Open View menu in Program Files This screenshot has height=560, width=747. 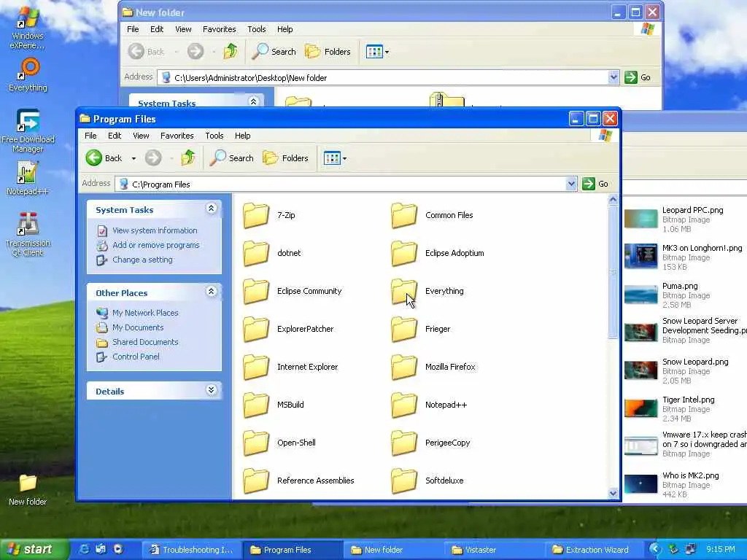(x=141, y=136)
